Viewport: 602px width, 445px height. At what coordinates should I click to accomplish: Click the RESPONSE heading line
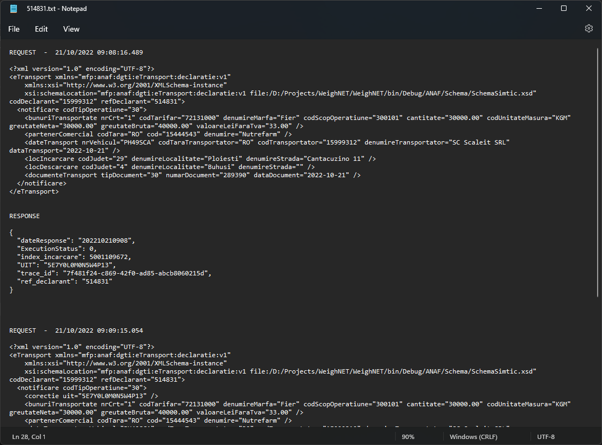tap(24, 216)
